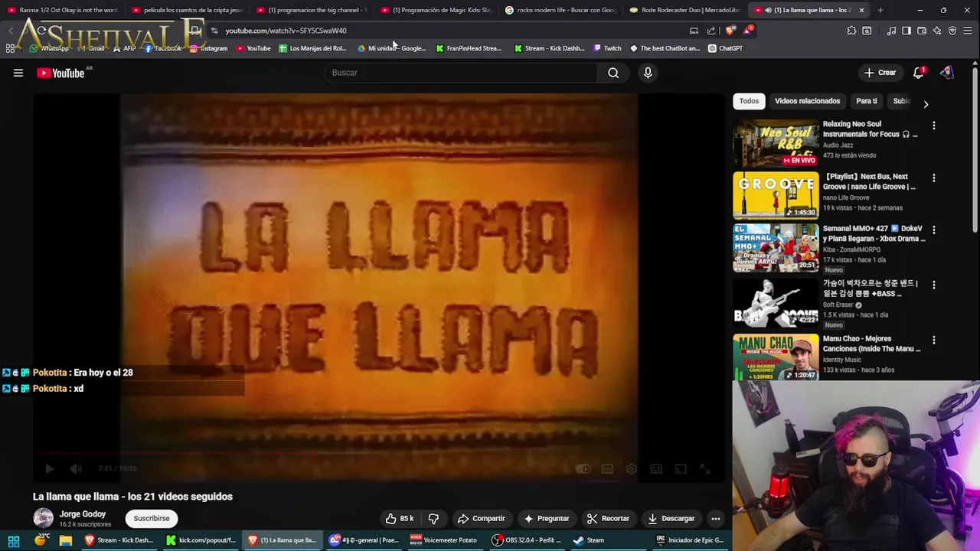Open options for Relaxing Neo Soul video
Screen dimensions: 980x551
933,126
